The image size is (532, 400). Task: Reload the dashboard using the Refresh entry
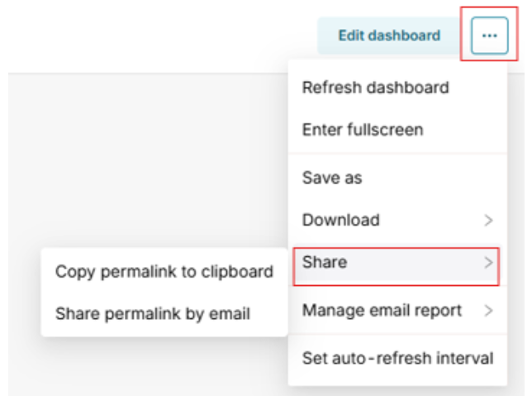pyautogui.click(x=376, y=88)
